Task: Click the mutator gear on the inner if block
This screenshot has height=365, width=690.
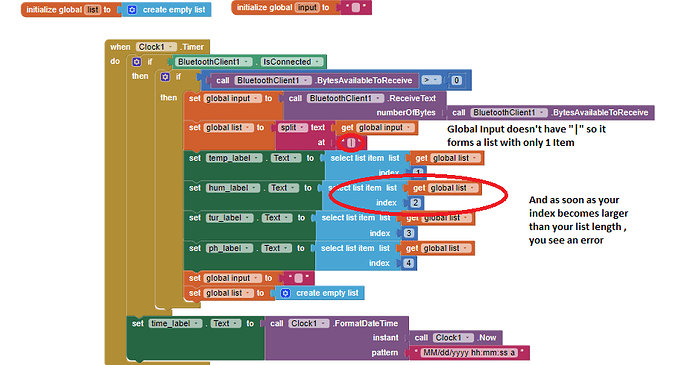Action: tap(165, 77)
